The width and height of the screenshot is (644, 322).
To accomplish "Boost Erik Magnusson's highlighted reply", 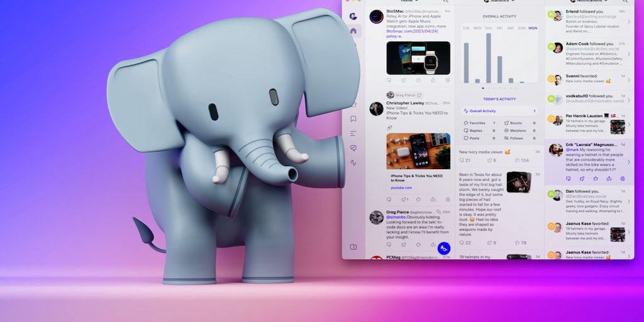I will (582, 179).
